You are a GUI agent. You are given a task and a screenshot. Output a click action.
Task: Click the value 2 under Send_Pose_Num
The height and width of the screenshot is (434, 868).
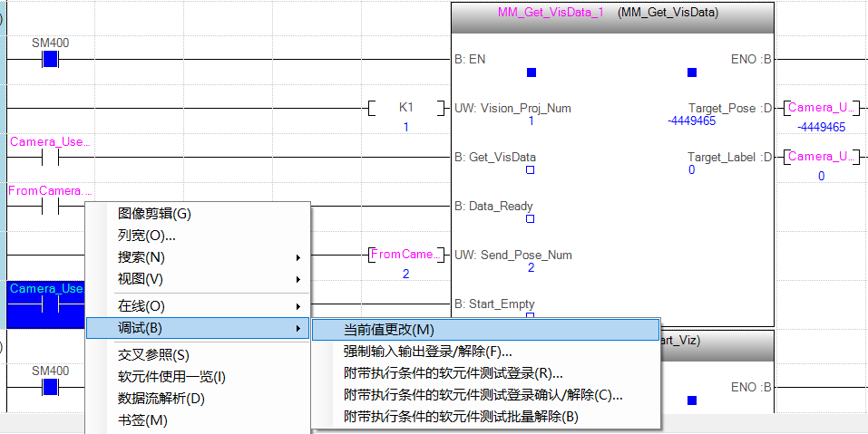[531, 268]
